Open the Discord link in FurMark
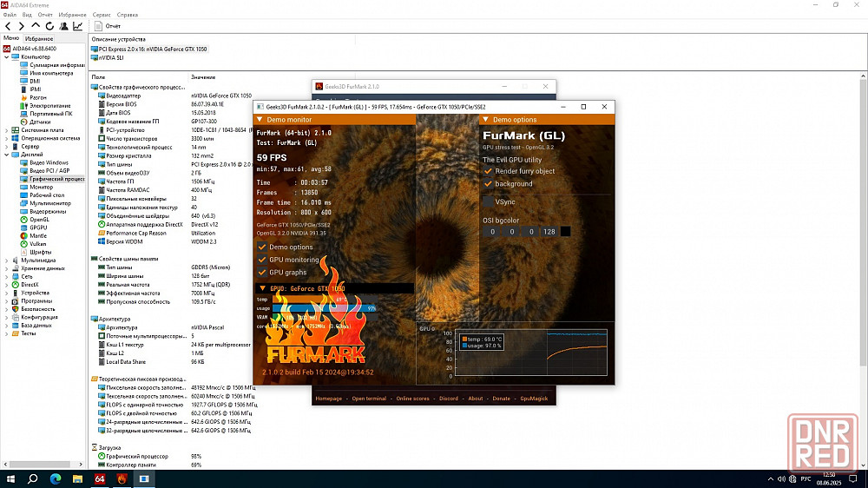This screenshot has height=488, width=868. coord(449,399)
